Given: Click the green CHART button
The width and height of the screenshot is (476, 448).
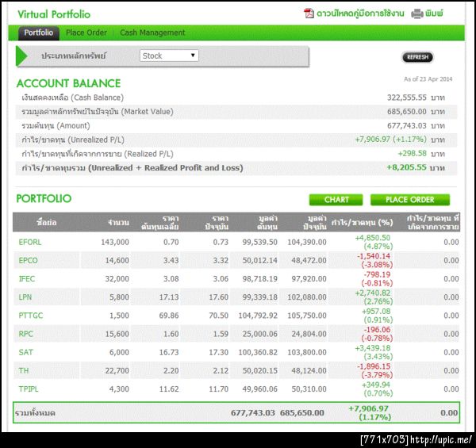Looking at the screenshot, I should [x=336, y=200].
